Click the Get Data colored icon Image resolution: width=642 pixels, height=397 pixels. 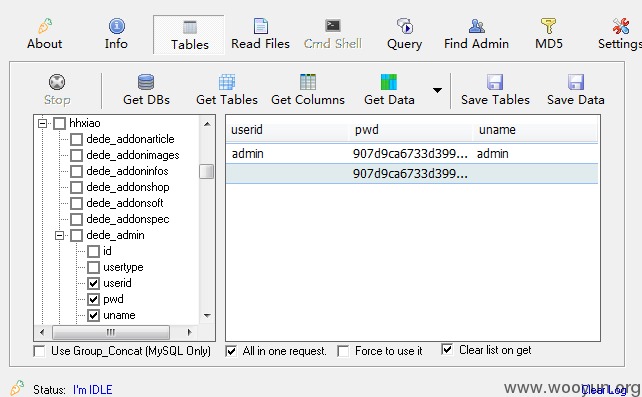pos(389,82)
